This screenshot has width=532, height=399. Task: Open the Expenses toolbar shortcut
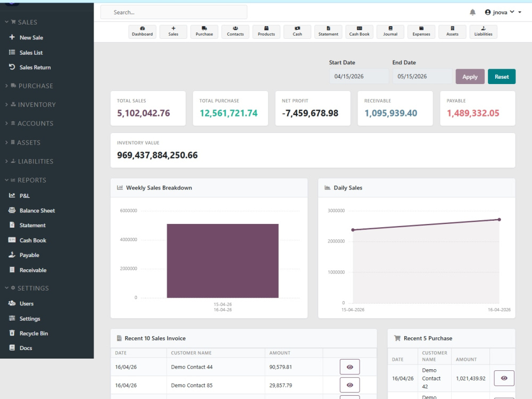click(x=421, y=31)
